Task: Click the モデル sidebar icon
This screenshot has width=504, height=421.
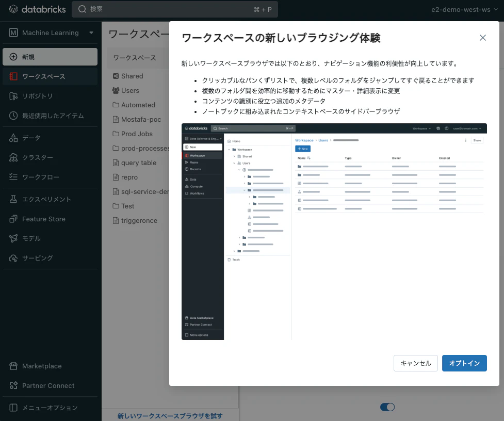Action: pyautogui.click(x=13, y=238)
